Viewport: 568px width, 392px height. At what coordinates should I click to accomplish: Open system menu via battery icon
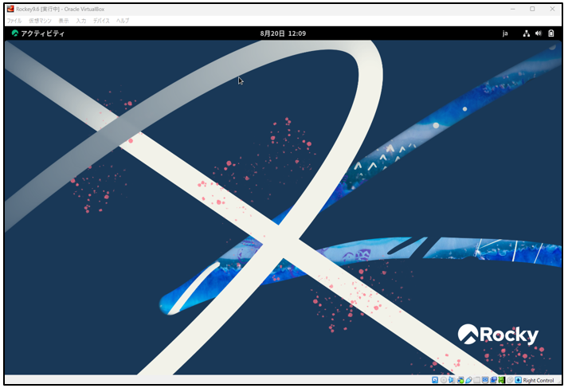pos(550,33)
